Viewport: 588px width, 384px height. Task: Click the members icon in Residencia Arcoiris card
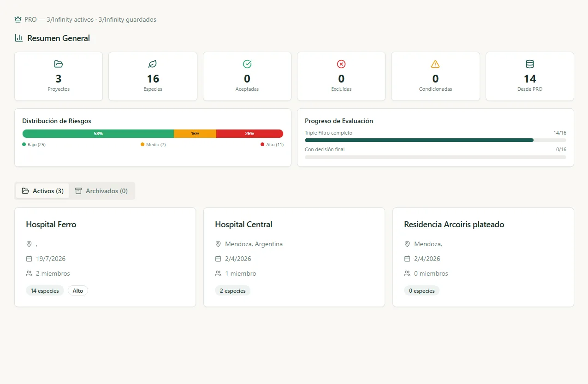(407, 273)
